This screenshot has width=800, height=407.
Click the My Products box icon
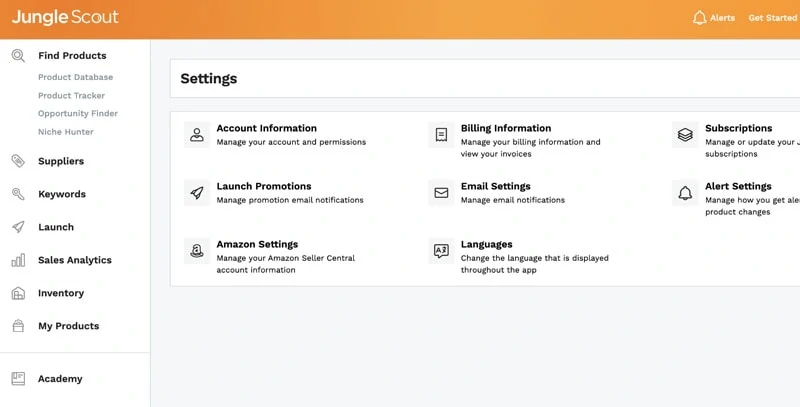click(18, 326)
